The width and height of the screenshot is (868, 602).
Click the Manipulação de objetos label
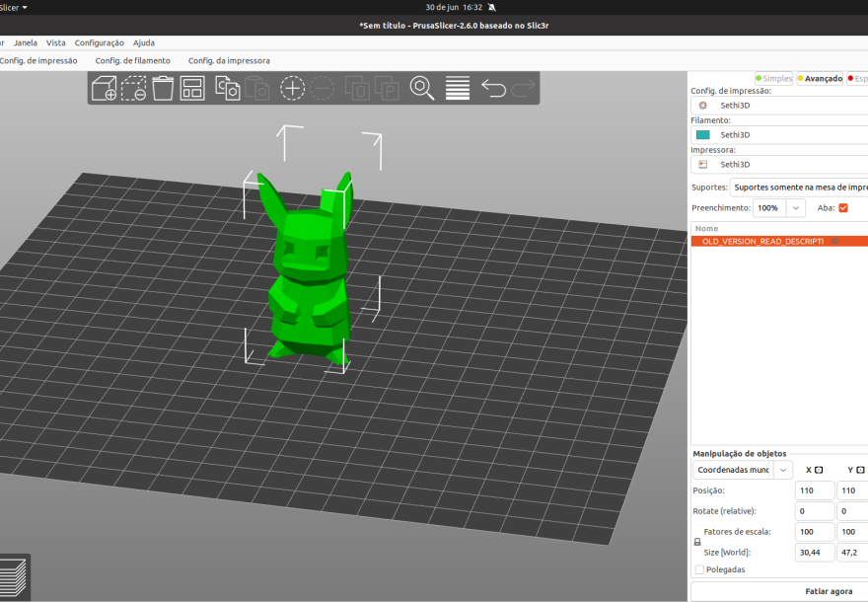pyautogui.click(x=740, y=454)
